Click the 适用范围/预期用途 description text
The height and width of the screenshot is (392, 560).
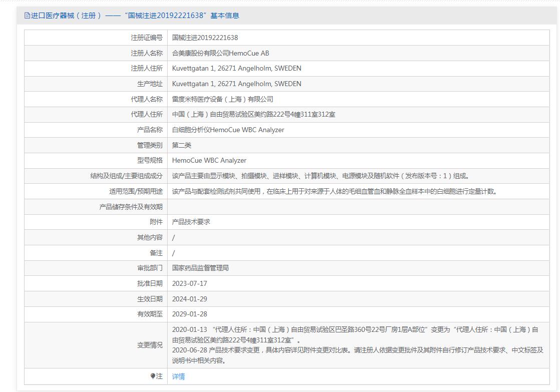coord(335,191)
